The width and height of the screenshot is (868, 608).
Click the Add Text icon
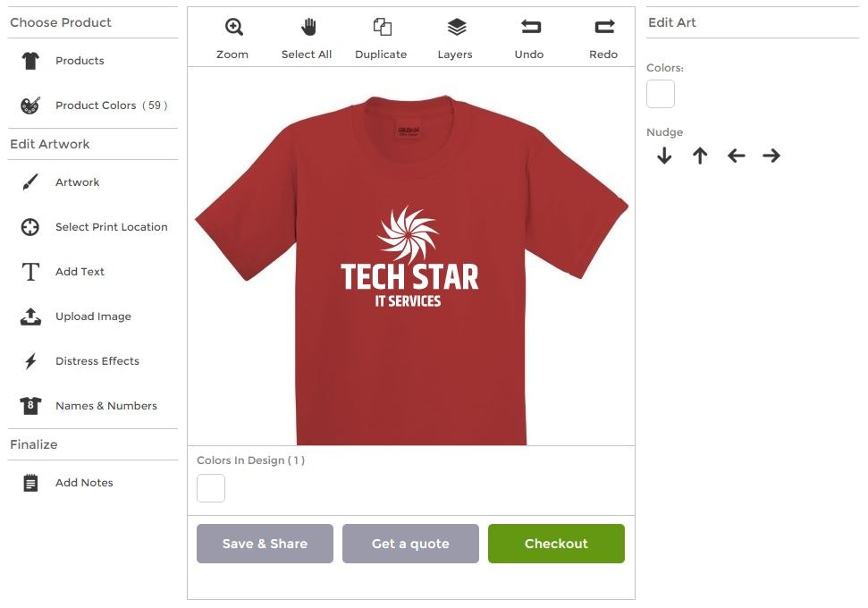click(x=29, y=271)
